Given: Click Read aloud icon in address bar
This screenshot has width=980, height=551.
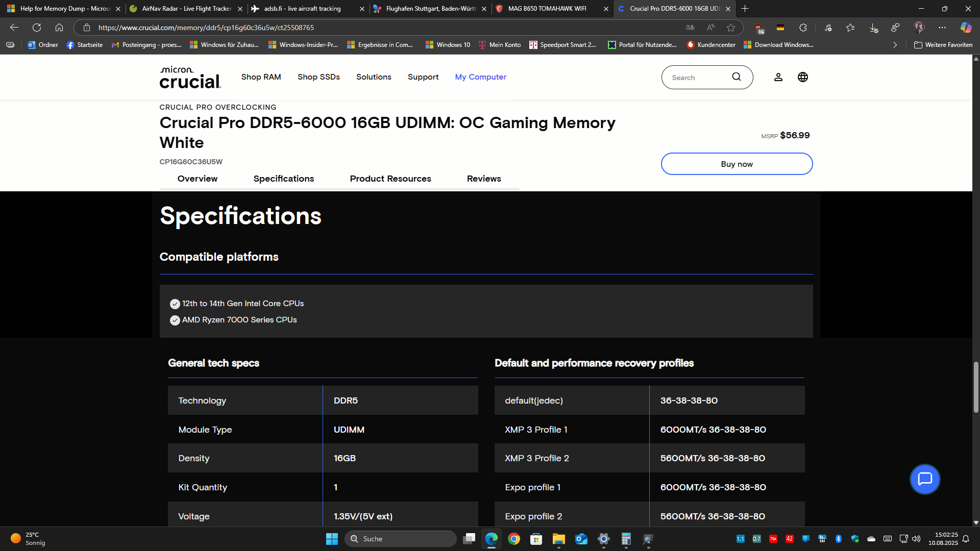Looking at the screenshot, I should pos(710,28).
